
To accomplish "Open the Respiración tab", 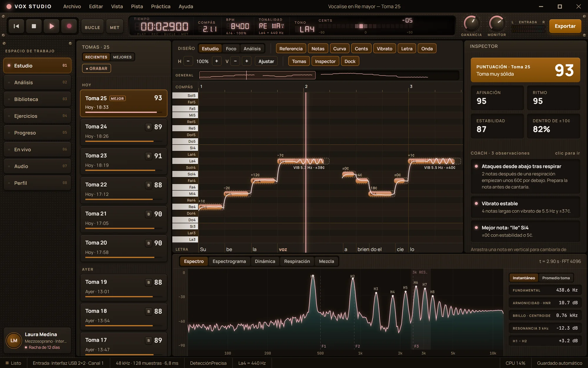I will [x=297, y=261].
